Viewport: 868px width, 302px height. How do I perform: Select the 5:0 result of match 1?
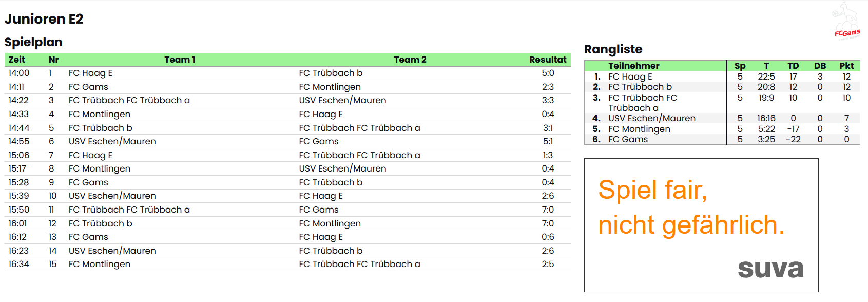click(548, 73)
